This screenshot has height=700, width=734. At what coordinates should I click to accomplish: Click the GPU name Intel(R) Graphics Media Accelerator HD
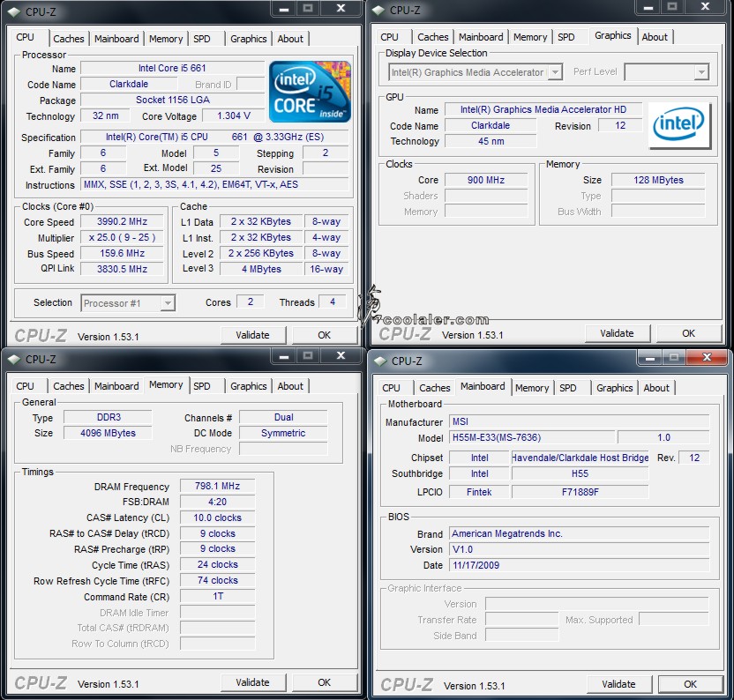pos(543,109)
